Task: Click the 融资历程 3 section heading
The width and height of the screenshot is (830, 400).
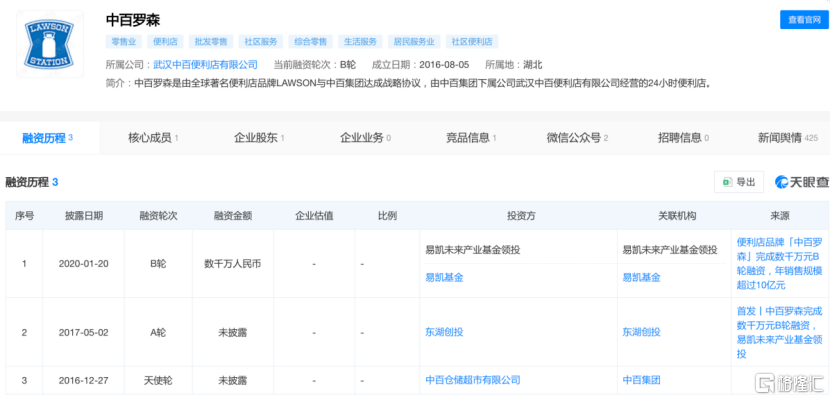Action: [x=32, y=183]
